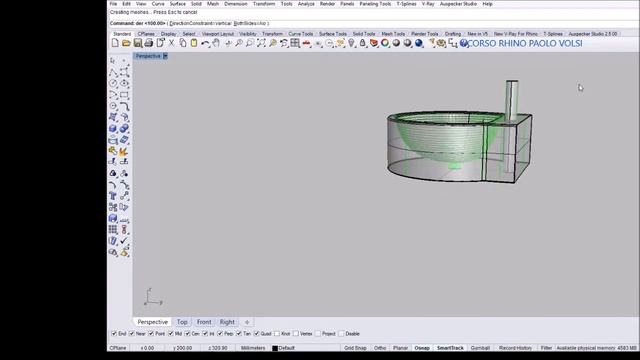This screenshot has width=640, height=360.
Task: Click the padlock Lock objects icon
Action: click(x=362, y=43)
